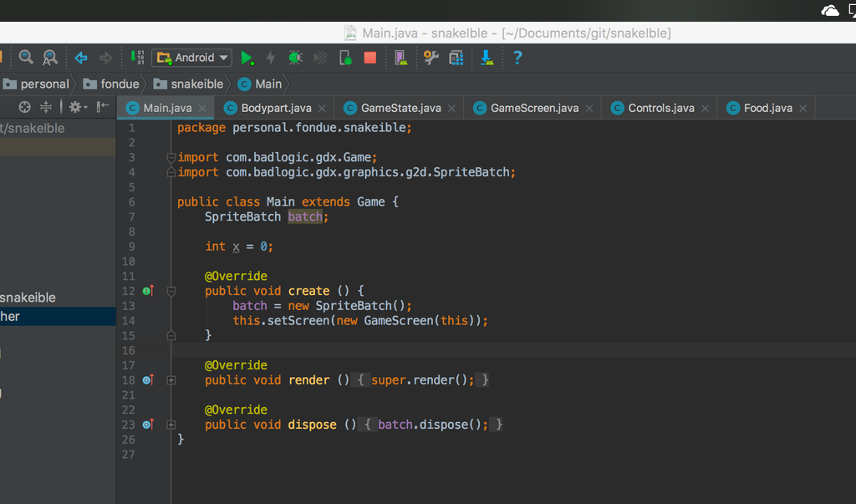Stop the running application with red square icon
The height and width of the screenshot is (504, 856).
[369, 58]
